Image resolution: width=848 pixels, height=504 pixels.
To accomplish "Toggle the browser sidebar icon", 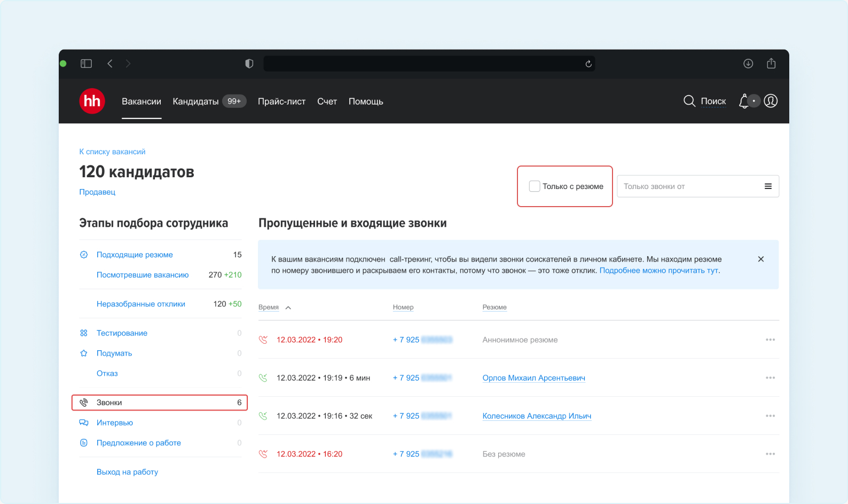I will tap(86, 64).
